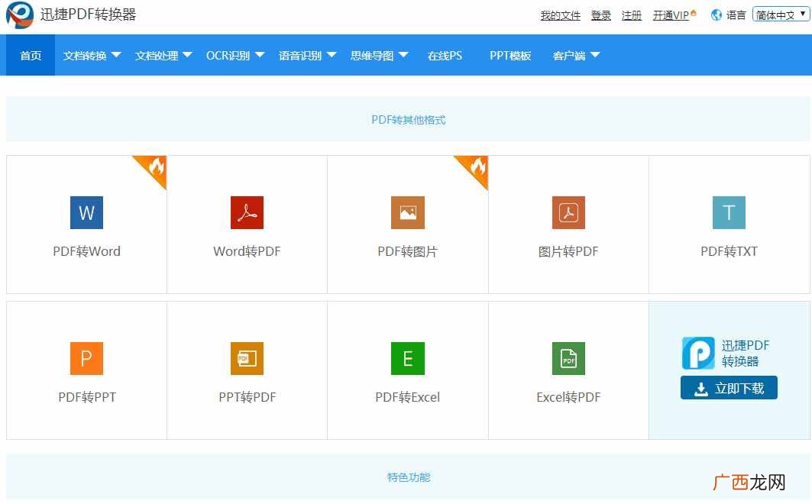Expand the 语音识别 navigation menu
This screenshot has height=504, width=812.
click(x=308, y=56)
